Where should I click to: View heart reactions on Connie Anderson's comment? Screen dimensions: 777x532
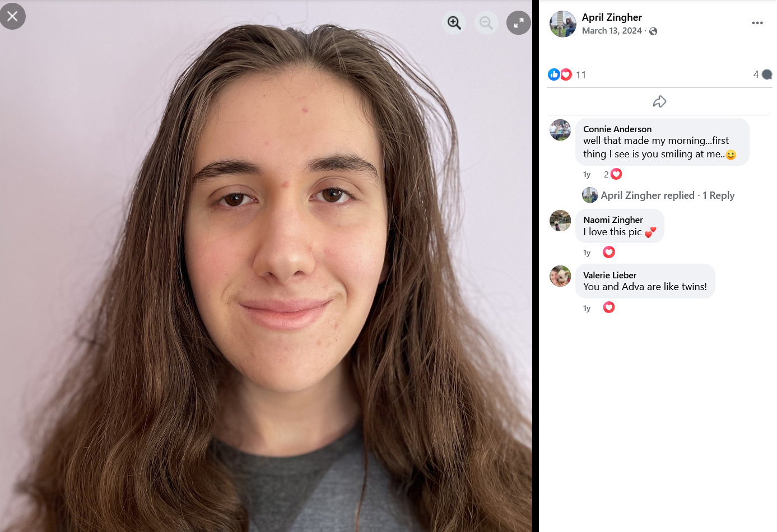coord(613,174)
